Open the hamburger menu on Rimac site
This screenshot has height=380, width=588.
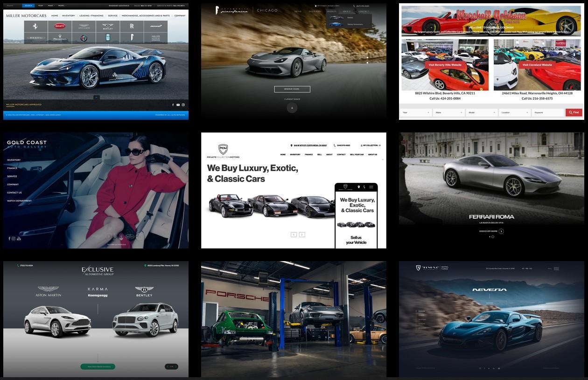tap(556, 269)
